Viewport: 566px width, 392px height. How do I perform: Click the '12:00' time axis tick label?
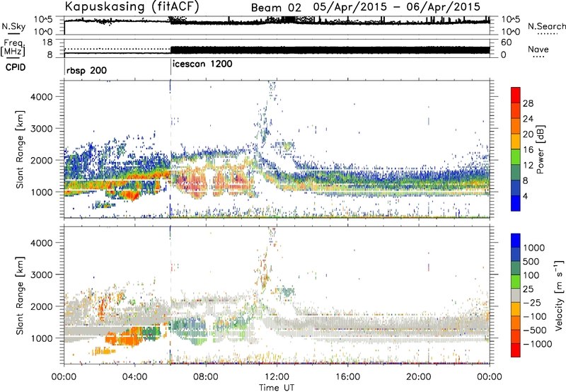[277, 377]
